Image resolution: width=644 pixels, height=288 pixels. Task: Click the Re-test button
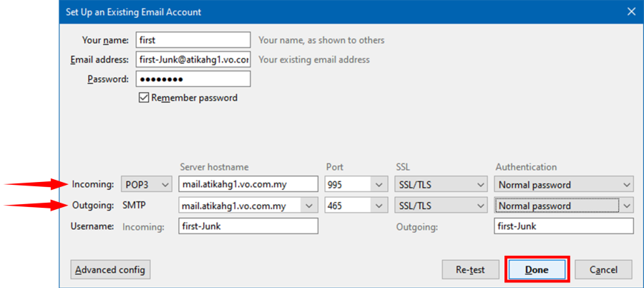coord(470,270)
